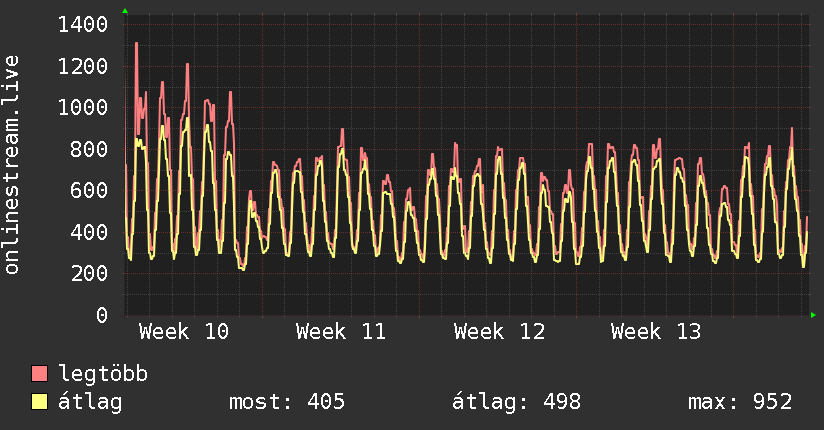Viewport: 824px width, 430px height.
Task: Click the Week 13 axis label
Action: pyautogui.click(x=656, y=332)
